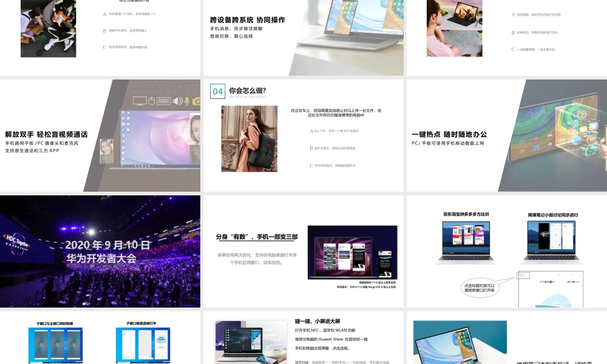Click the yellow microphone icon
The width and height of the screenshot is (607, 364).
click(187, 101)
